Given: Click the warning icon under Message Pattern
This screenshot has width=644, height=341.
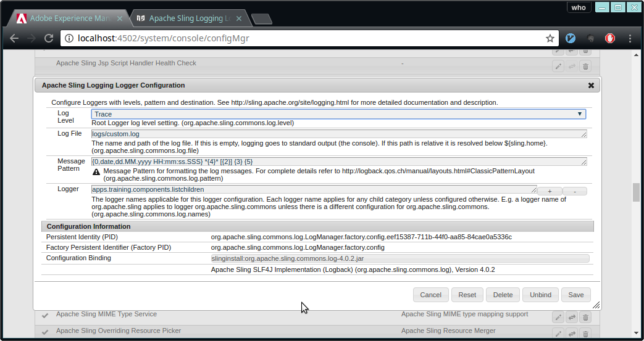Looking at the screenshot, I should [x=96, y=172].
